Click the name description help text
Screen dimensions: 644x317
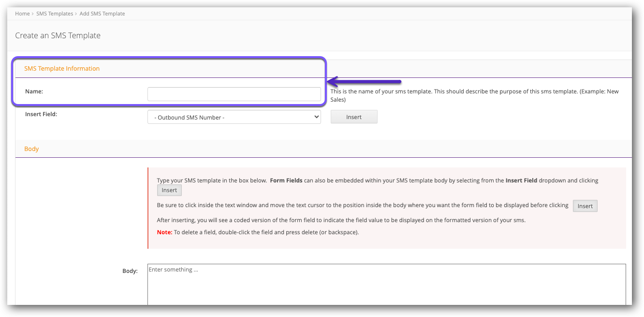474,95
